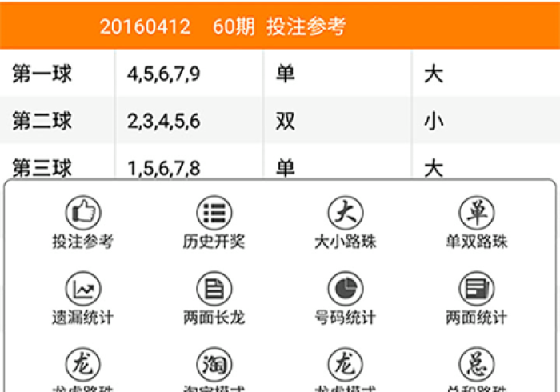Screen dimensions: 560x392
Task: Select the 两面统计 newspaper icon
Action: [476, 289]
